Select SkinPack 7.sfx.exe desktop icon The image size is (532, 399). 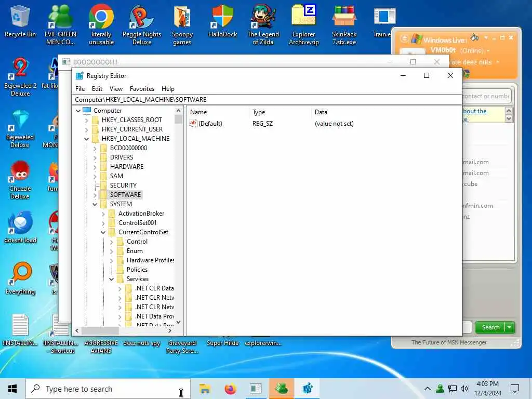click(x=344, y=24)
